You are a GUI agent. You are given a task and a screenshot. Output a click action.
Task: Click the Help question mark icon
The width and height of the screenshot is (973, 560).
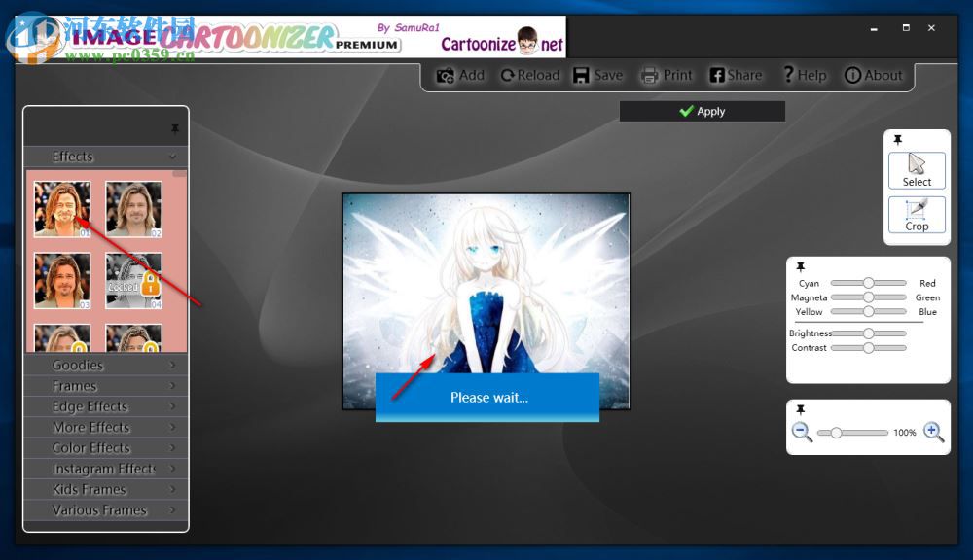click(788, 75)
